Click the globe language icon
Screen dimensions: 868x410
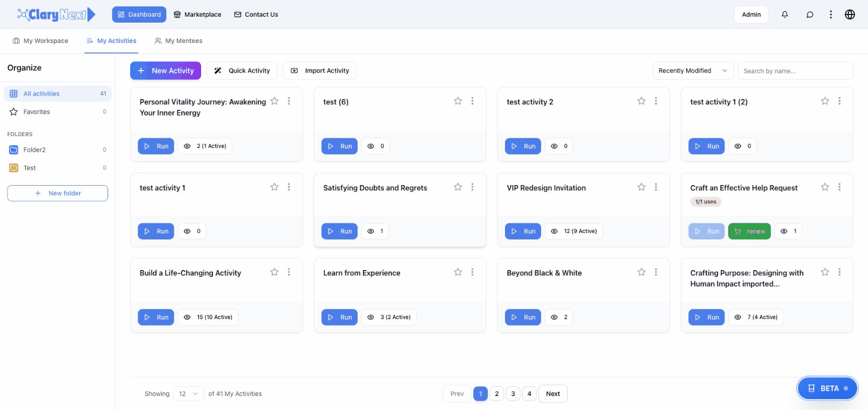coord(850,15)
